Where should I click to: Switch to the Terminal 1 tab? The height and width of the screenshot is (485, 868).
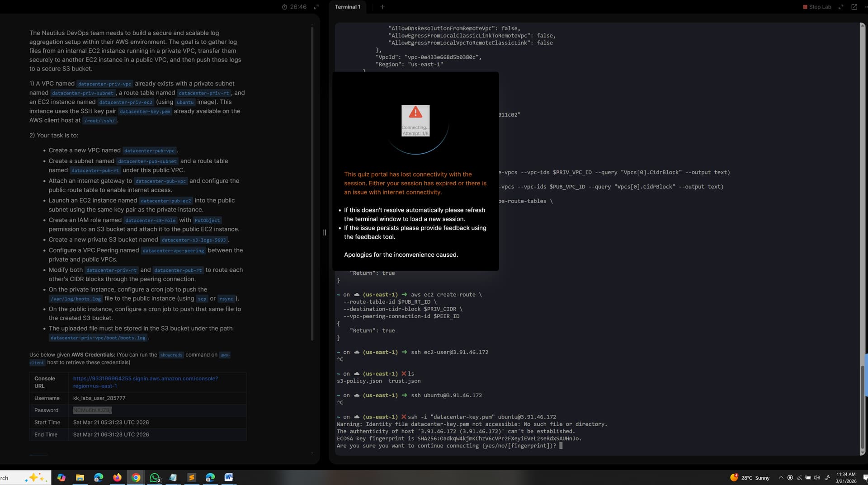[348, 7]
